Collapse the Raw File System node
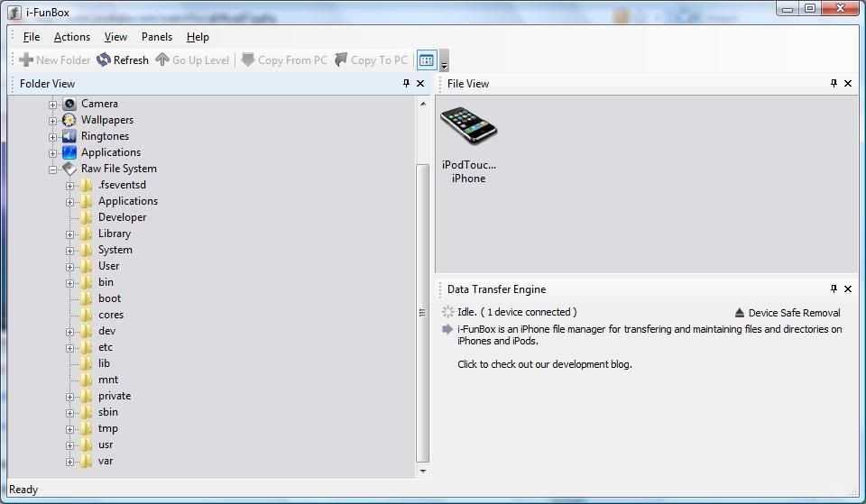The width and height of the screenshot is (866, 504). tap(52, 170)
